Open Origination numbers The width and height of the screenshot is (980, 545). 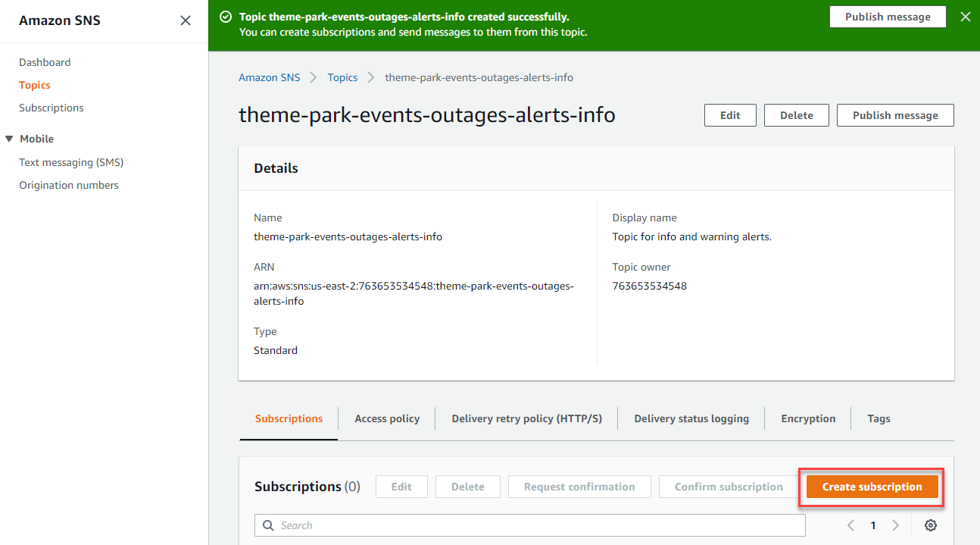[x=69, y=185]
